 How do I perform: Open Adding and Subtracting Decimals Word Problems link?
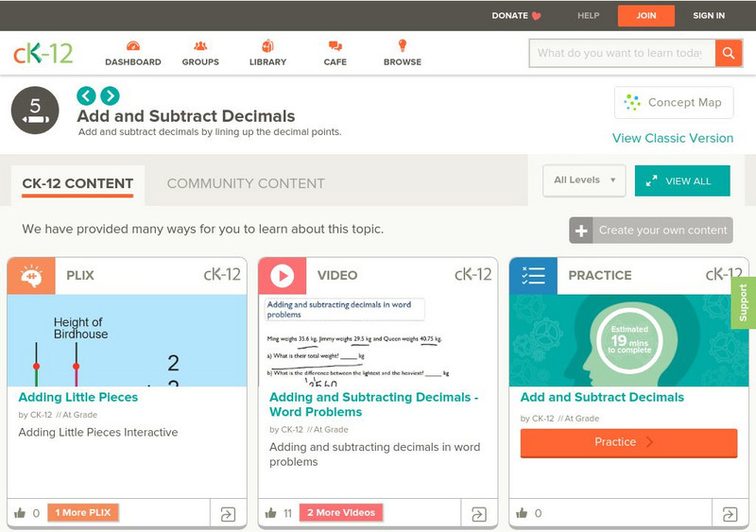coord(373,404)
